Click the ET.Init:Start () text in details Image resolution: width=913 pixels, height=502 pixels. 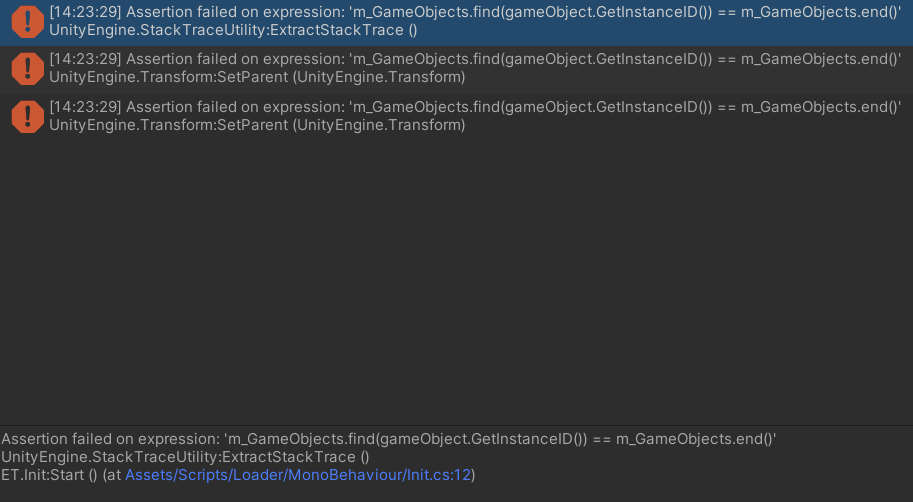click(49, 475)
